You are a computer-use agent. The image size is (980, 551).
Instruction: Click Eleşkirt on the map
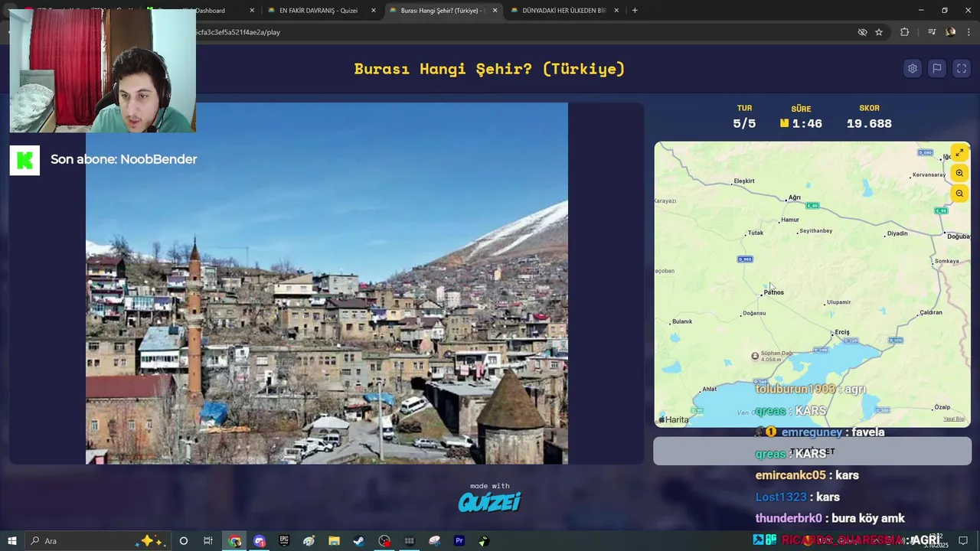click(x=743, y=181)
